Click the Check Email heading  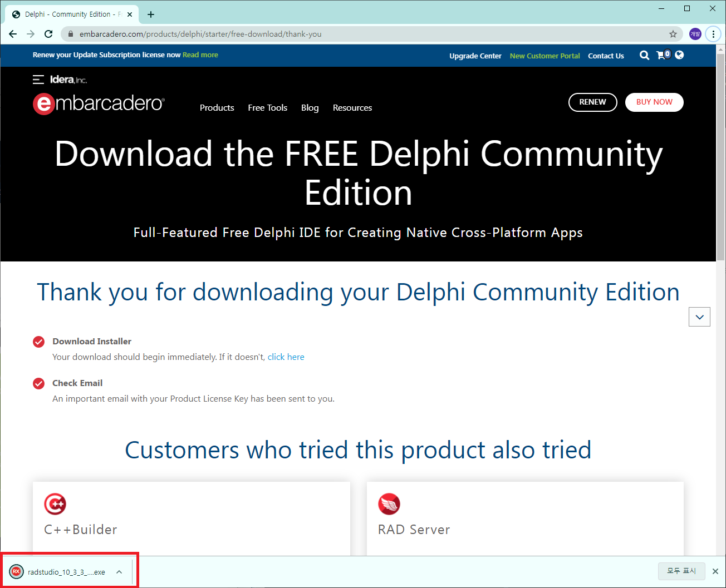(77, 383)
